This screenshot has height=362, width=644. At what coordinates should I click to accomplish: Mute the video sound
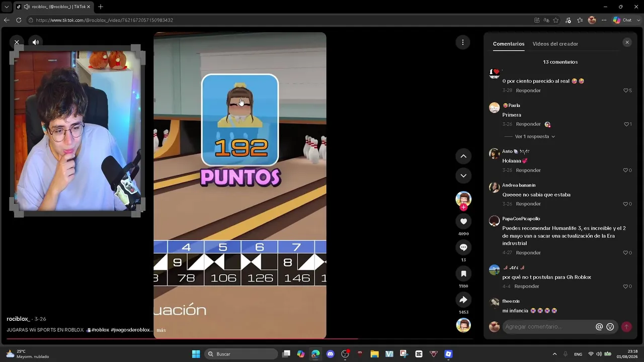pyautogui.click(x=36, y=42)
